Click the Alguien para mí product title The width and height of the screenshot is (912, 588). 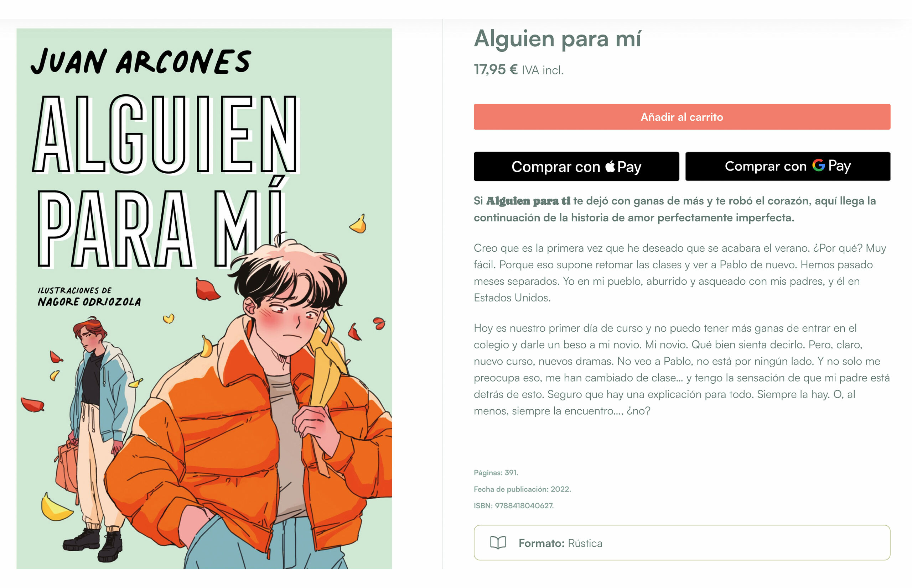[558, 38]
